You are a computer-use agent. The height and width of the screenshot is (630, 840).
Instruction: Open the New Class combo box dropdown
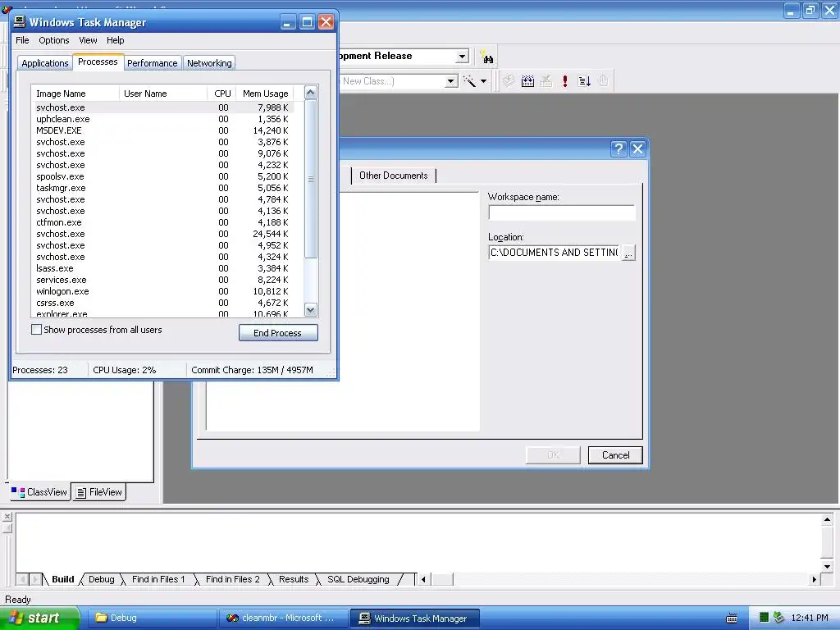451,81
